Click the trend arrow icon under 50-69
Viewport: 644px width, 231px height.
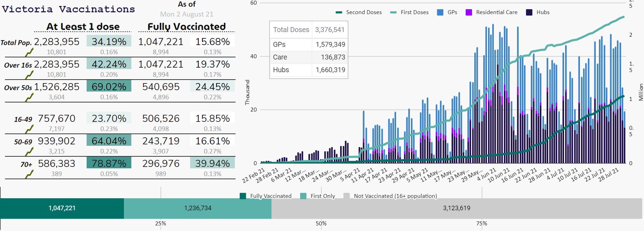[29, 151]
